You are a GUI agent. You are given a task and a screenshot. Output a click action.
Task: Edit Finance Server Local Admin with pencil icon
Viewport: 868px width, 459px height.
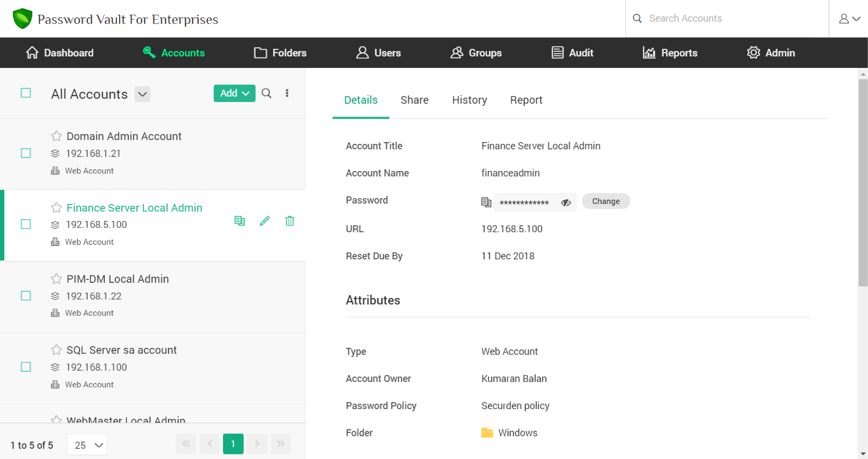pyautogui.click(x=264, y=221)
